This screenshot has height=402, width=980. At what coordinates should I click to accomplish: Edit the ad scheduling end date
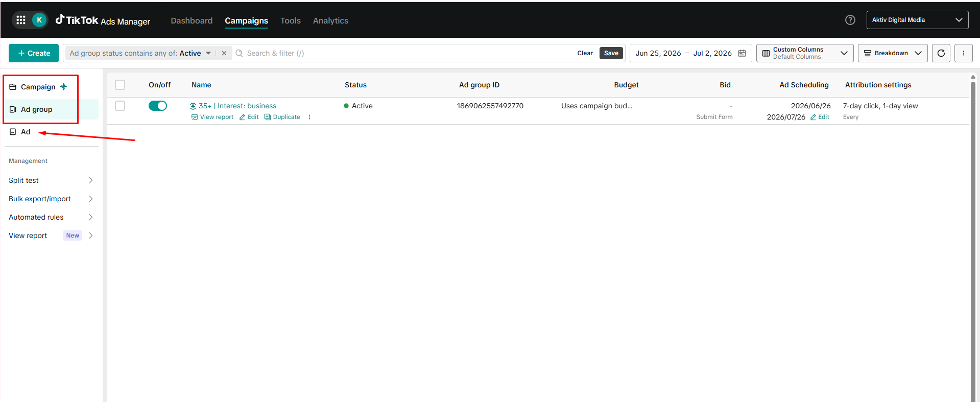pyautogui.click(x=820, y=117)
